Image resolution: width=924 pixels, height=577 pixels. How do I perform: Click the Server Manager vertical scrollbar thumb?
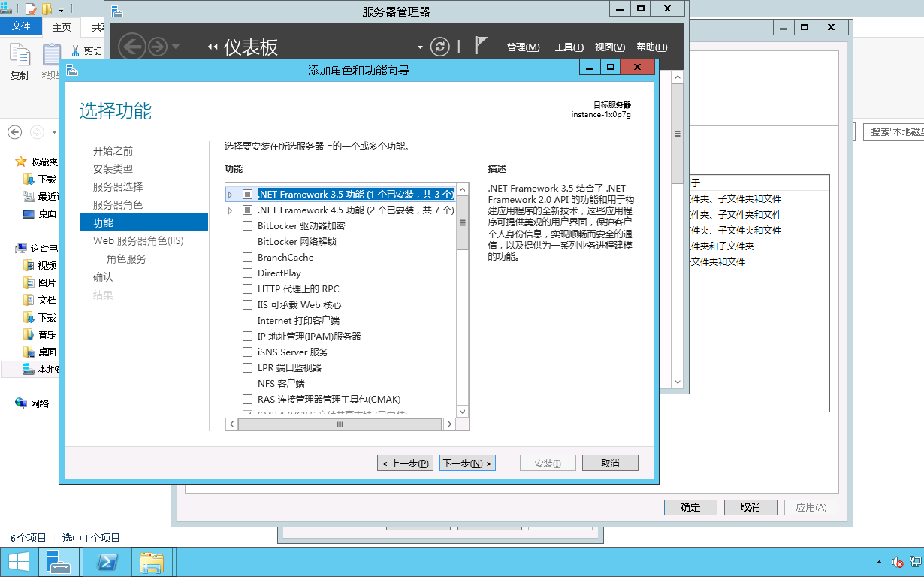tap(677, 134)
